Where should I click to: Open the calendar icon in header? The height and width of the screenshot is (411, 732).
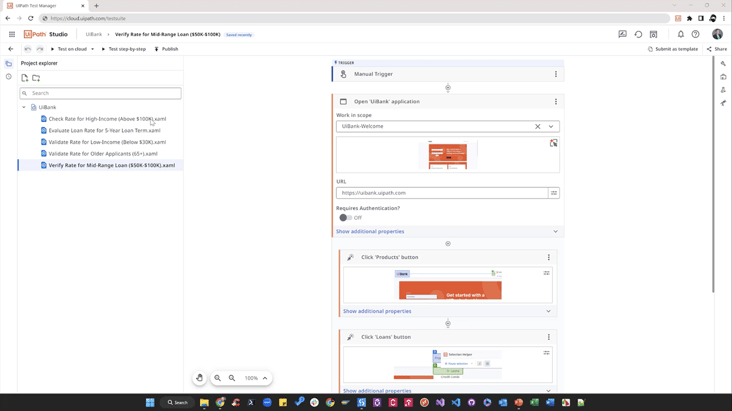click(x=654, y=34)
